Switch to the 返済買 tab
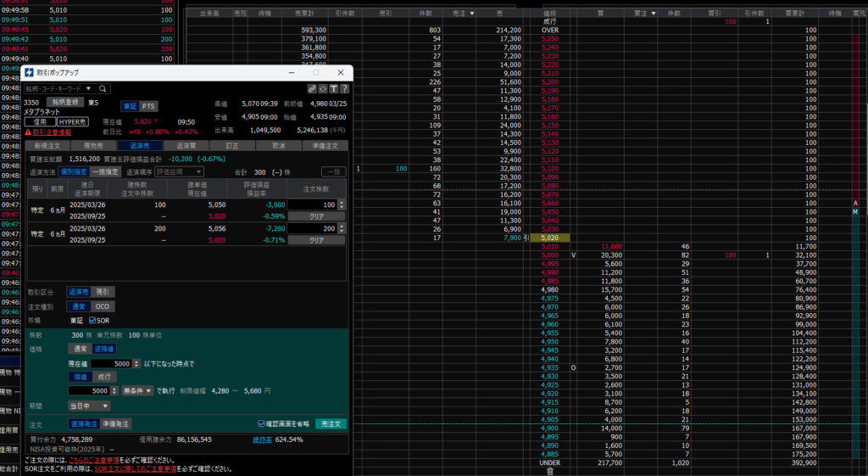868x476 pixels. pyautogui.click(x=186, y=145)
